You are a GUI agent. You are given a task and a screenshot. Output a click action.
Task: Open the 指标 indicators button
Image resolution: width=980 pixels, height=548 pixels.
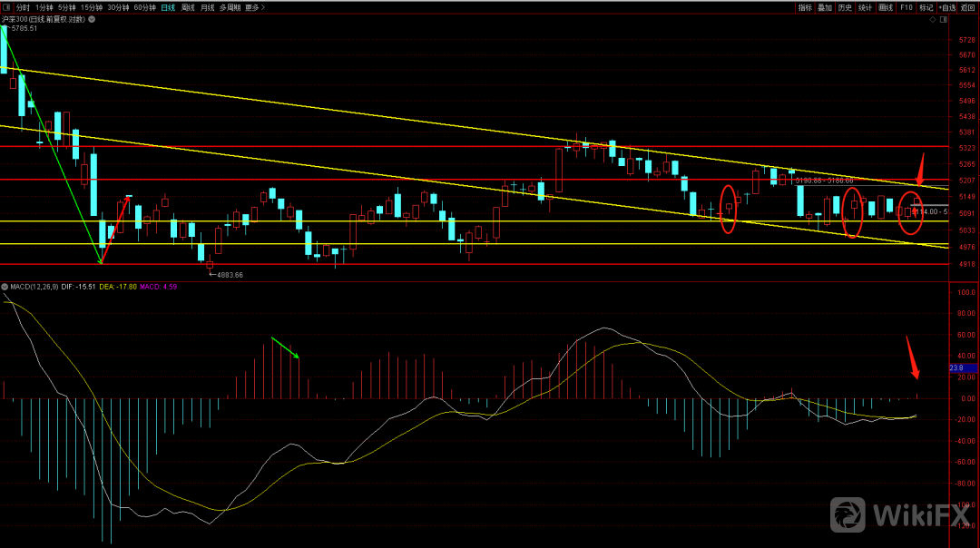click(x=805, y=7)
